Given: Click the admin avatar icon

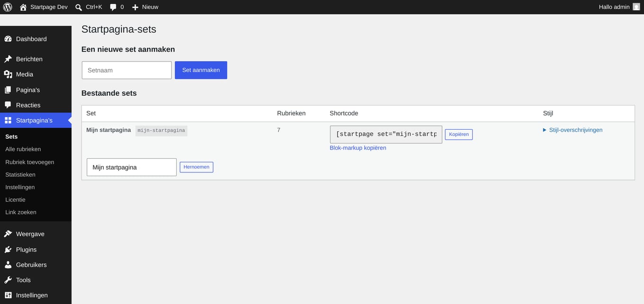Looking at the screenshot, I should click(x=636, y=7).
